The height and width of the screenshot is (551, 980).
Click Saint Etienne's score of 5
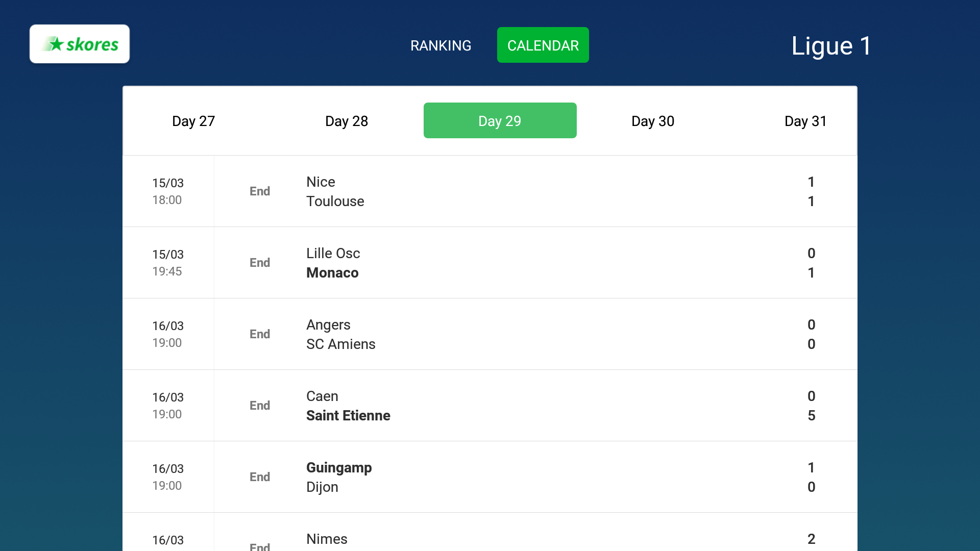(x=812, y=415)
